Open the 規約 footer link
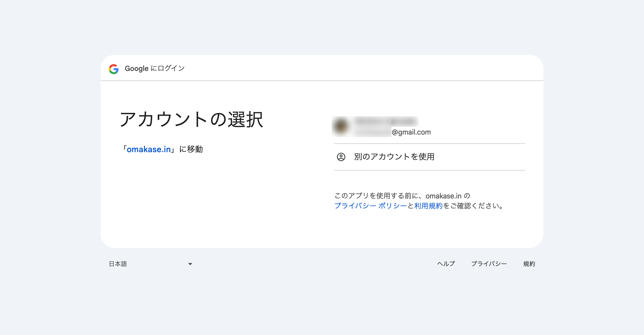The height and width of the screenshot is (335, 644). 529,264
